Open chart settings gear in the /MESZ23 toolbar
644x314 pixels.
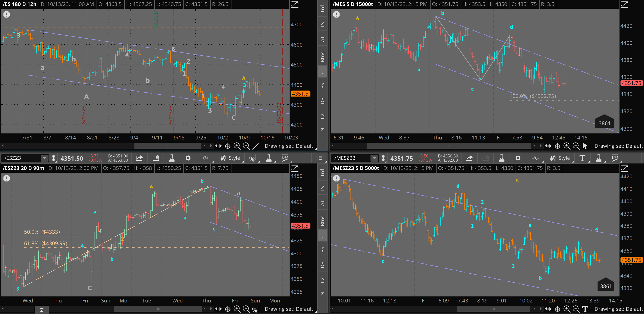[518, 158]
